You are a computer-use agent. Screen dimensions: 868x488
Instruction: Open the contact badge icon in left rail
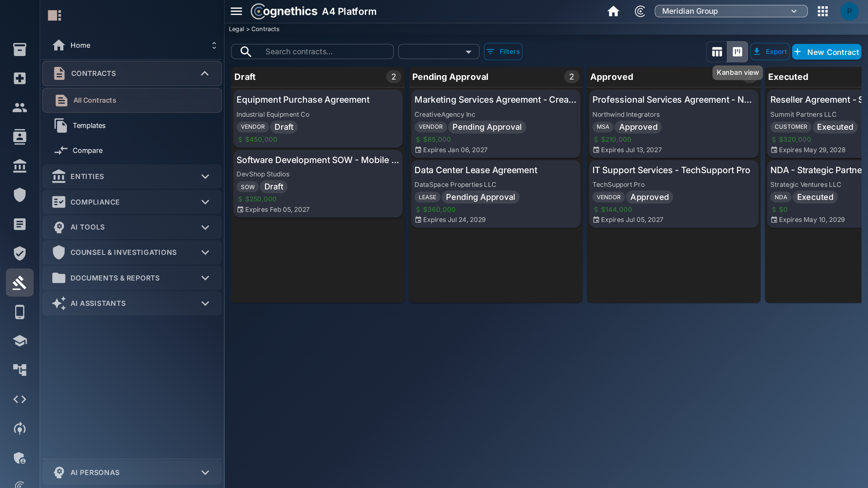pos(20,137)
